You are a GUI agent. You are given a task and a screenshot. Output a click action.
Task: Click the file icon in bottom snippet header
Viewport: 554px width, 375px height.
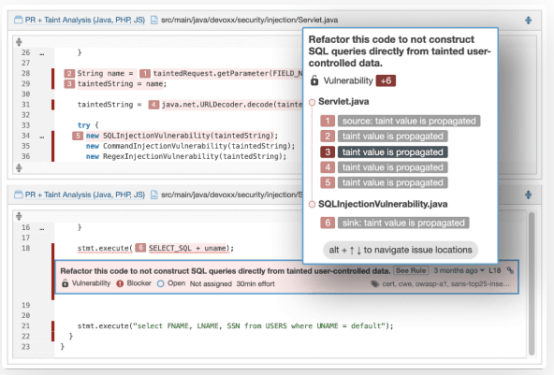(154, 194)
